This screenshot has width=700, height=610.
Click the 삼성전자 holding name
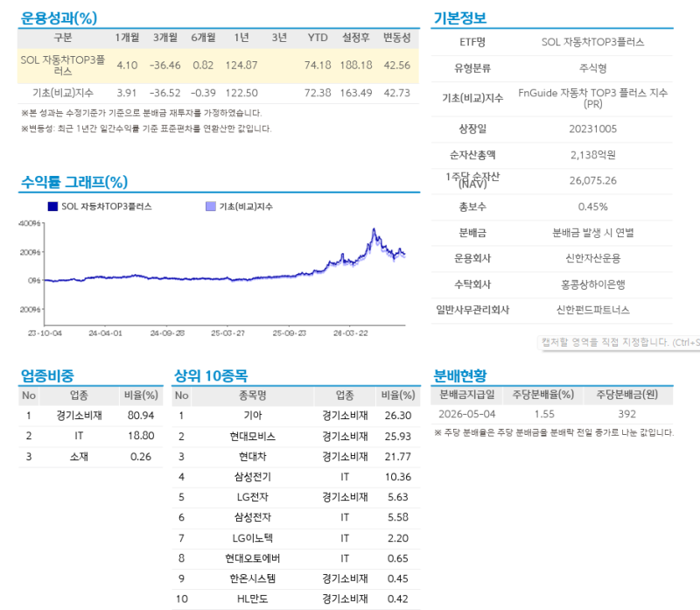click(x=253, y=517)
